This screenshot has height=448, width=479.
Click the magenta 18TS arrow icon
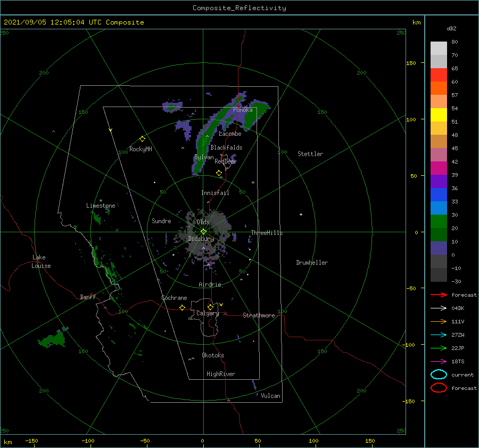439,362
